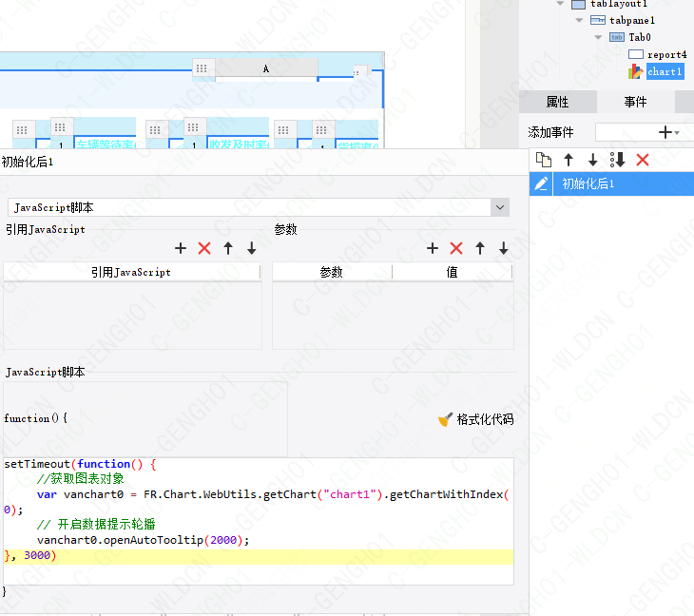The image size is (694, 616).
Task: Add a referenced JavaScript with plus icon
Action: pos(180,248)
